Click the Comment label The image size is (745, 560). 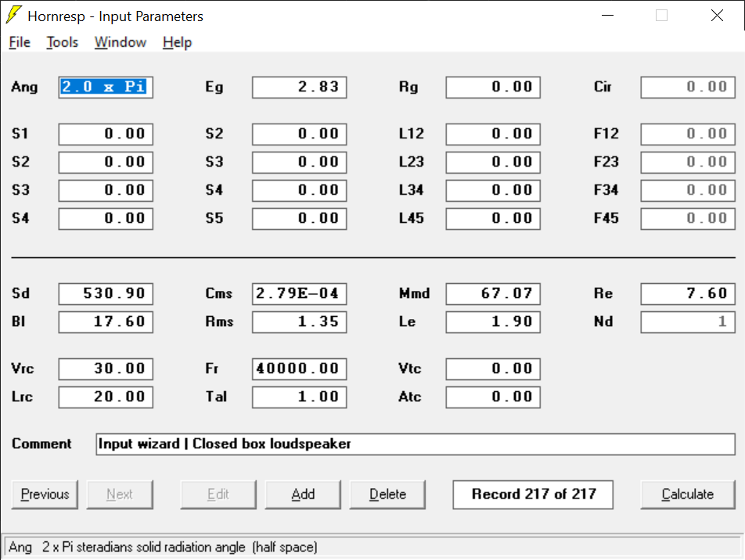point(41,443)
